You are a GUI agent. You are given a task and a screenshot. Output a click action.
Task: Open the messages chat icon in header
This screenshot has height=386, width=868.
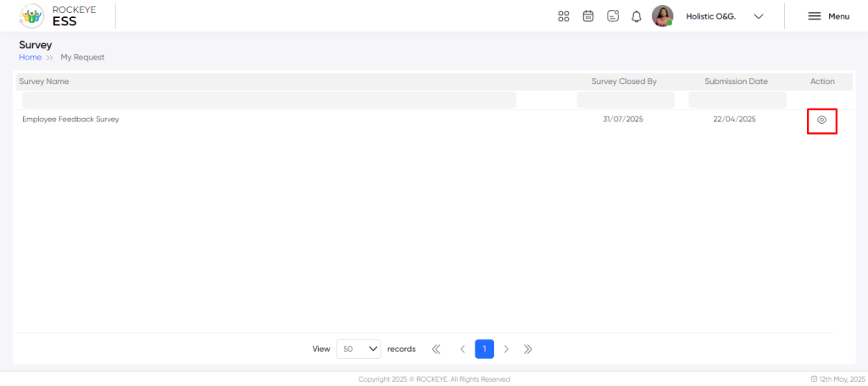coord(612,16)
